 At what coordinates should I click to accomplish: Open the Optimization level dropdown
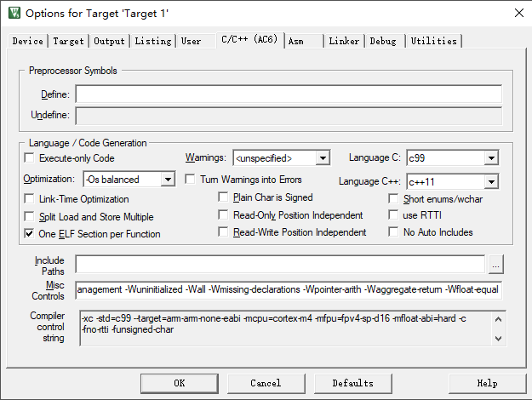click(x=167, y=180)
